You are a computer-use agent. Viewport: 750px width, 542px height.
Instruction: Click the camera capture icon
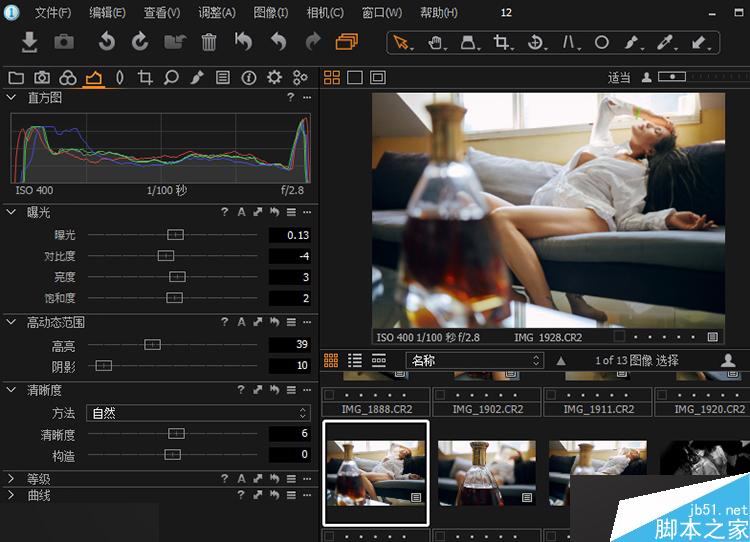coord(64,42)
